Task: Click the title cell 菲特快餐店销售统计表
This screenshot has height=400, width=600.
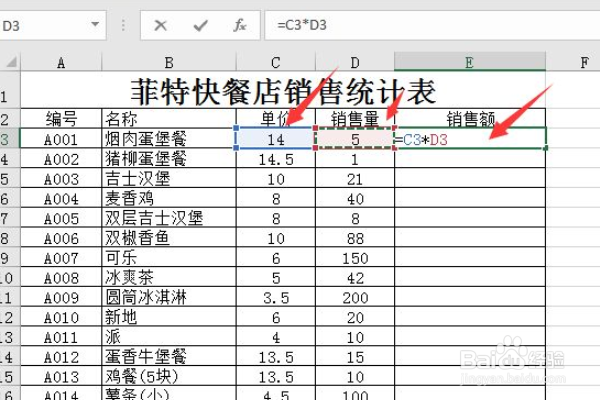Action: coord(283,91)
